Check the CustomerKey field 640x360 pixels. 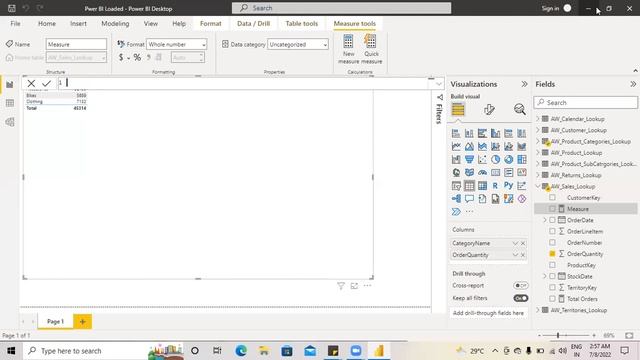(x=552, y=198)
